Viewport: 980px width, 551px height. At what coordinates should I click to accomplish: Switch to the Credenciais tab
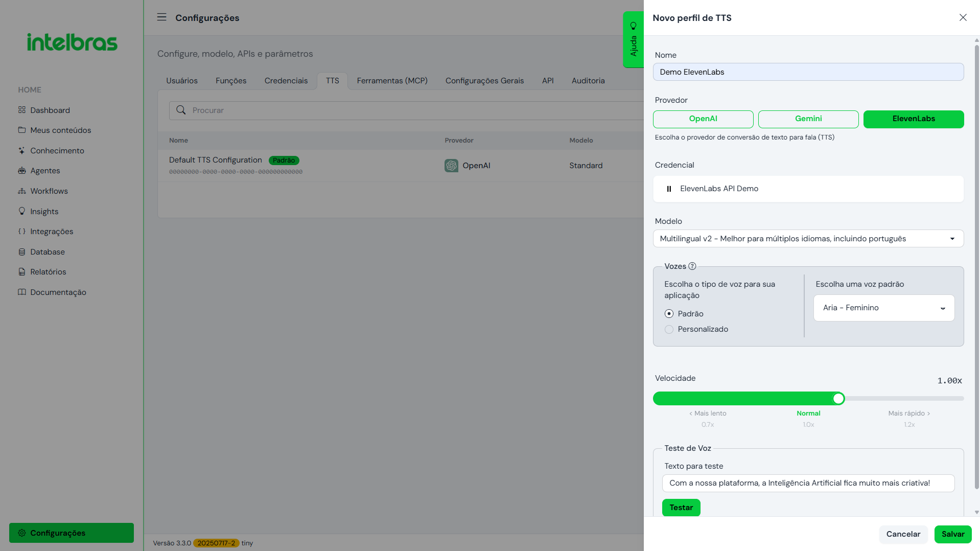(x=286, y=81)
